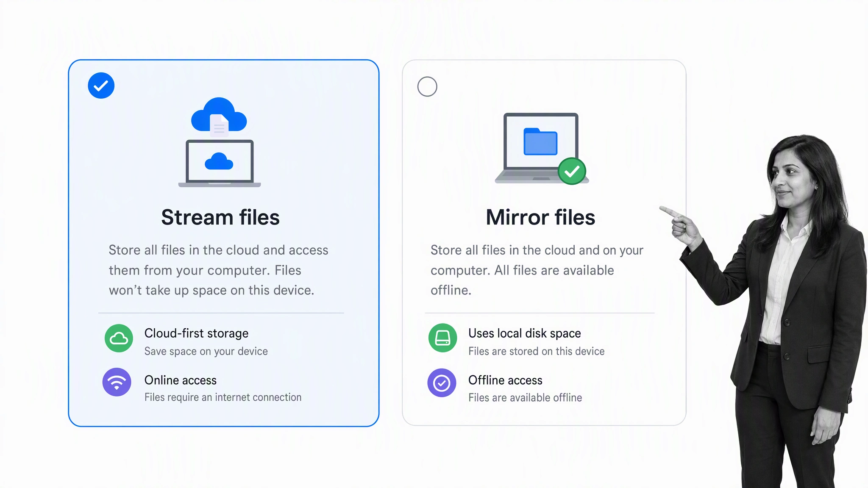868x488 pixels.
Task: Click the Mirror files heading
Action: [x=540, y=217]
